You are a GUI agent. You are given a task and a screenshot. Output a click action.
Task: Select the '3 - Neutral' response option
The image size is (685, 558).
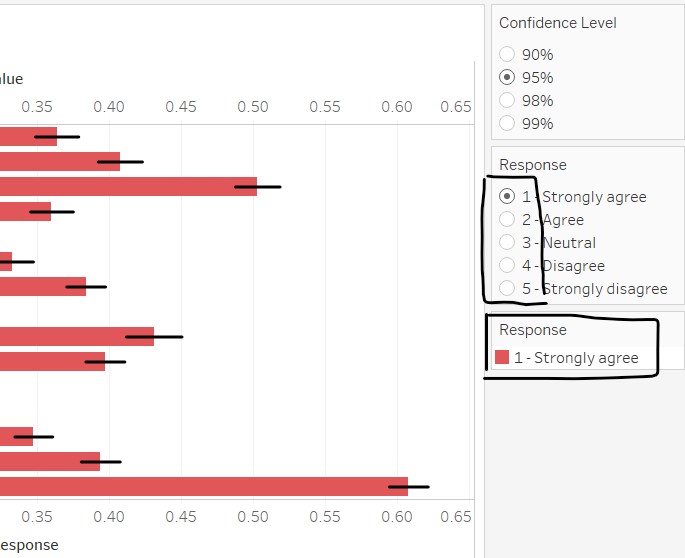tap(507, 242)
